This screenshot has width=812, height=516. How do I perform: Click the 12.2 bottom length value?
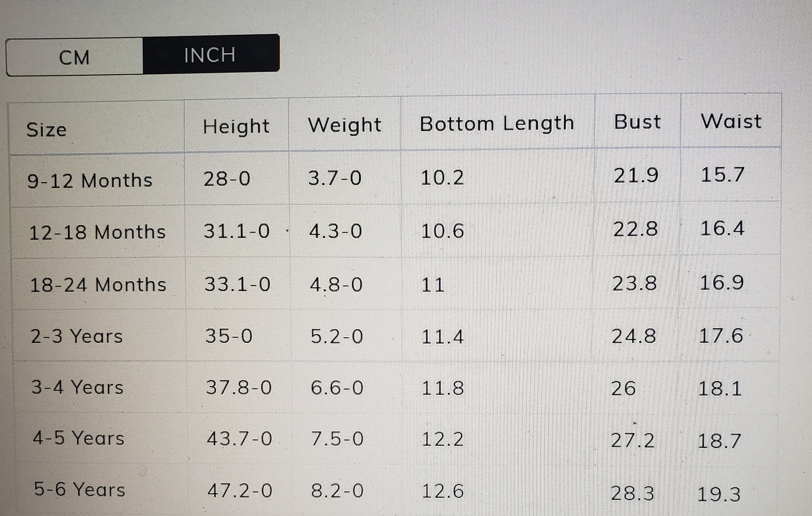point(443,439)
